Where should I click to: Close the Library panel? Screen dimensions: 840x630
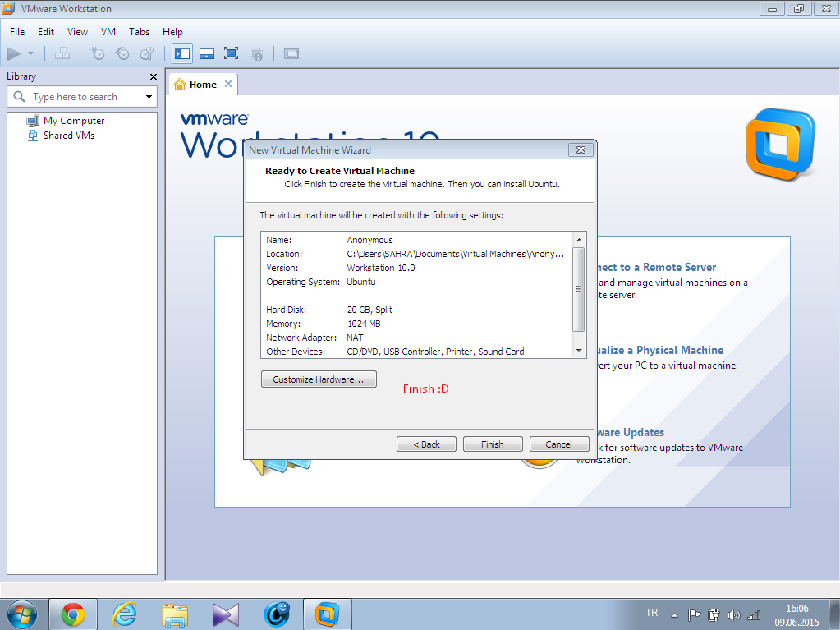[x=154, y=76]
